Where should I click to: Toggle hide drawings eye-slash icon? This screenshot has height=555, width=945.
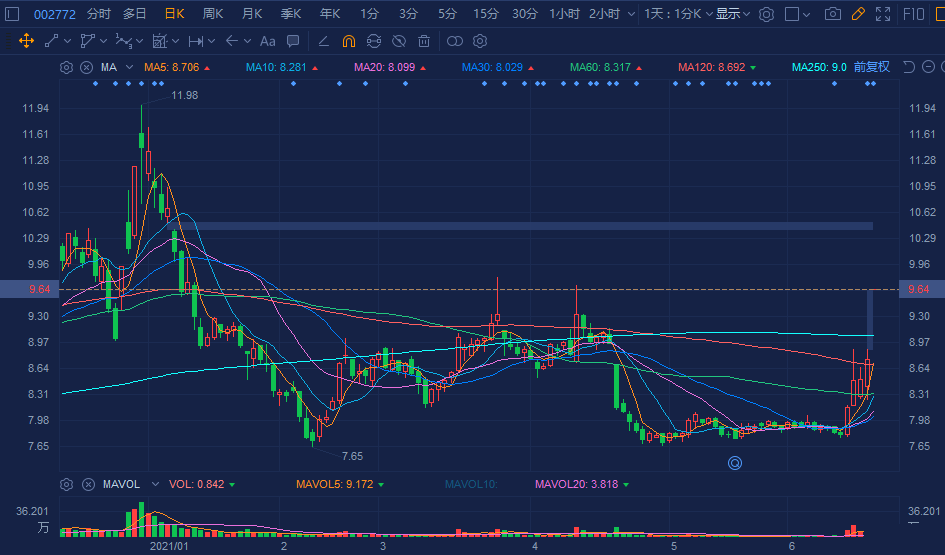click(x=398, y=41)
